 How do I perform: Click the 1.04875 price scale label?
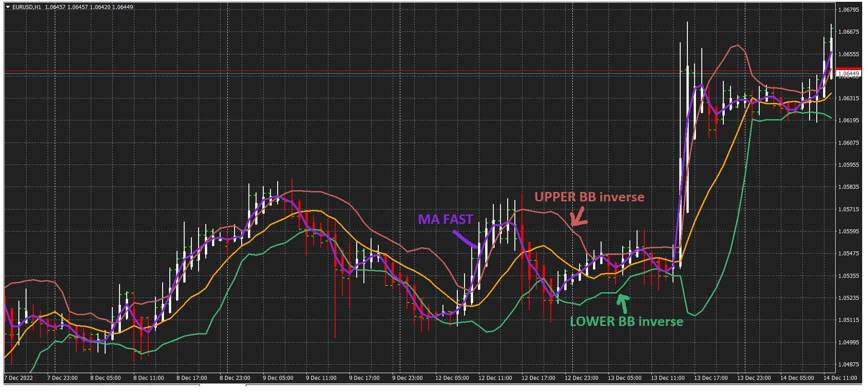tap(848, 365)
